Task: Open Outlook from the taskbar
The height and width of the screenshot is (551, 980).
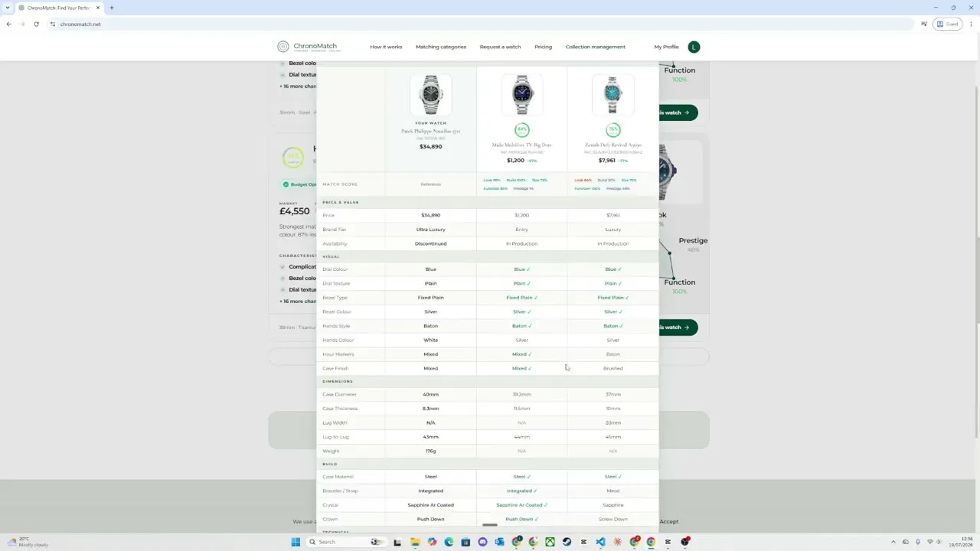Action: coord(499,542)
